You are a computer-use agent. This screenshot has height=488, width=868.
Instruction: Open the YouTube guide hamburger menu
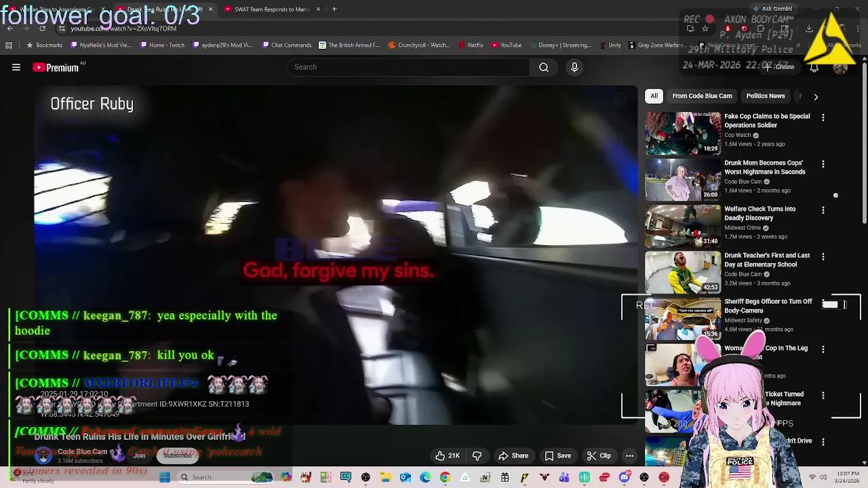[x=16, y=67]
